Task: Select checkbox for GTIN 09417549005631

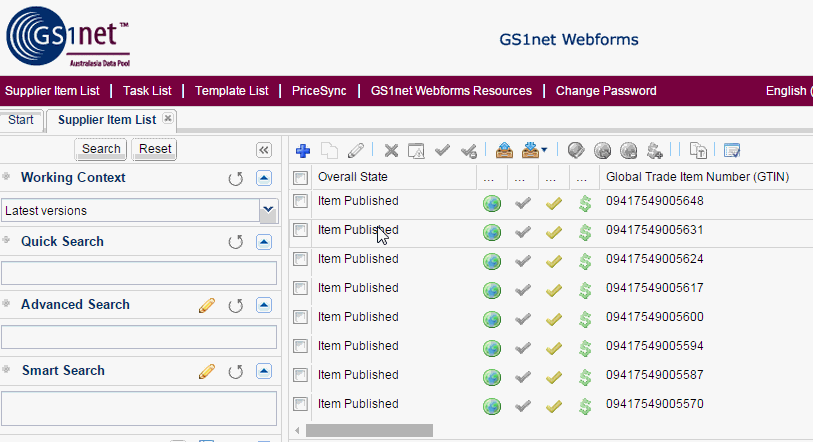Action: pyautogui.click(x=300, y=230)
